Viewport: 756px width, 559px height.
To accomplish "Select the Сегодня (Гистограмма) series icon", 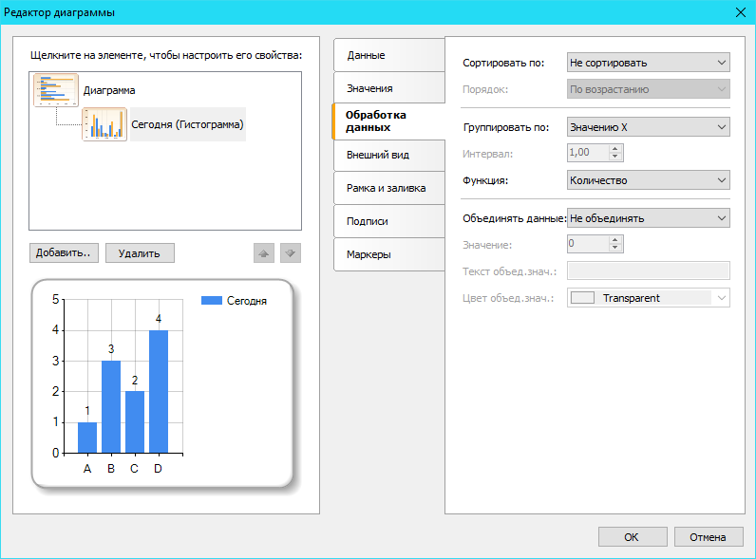I will 104,124.
